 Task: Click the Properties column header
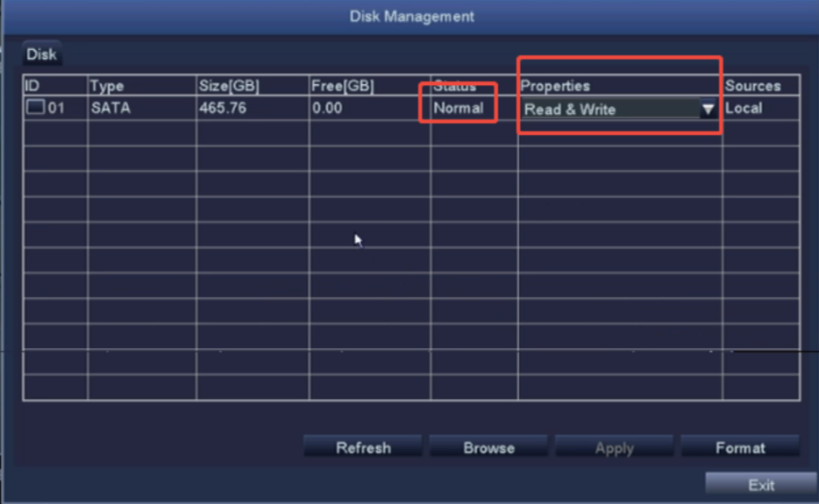click(x=555, y=86)
